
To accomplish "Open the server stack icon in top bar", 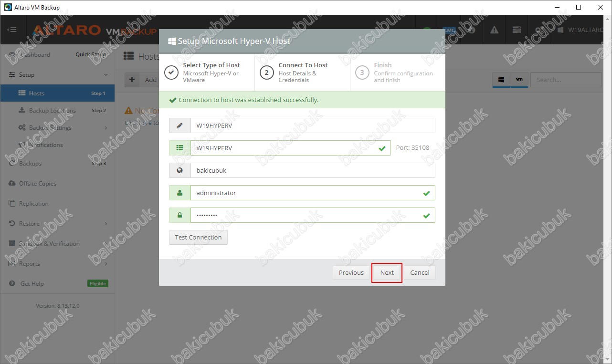I will [517, 30].
